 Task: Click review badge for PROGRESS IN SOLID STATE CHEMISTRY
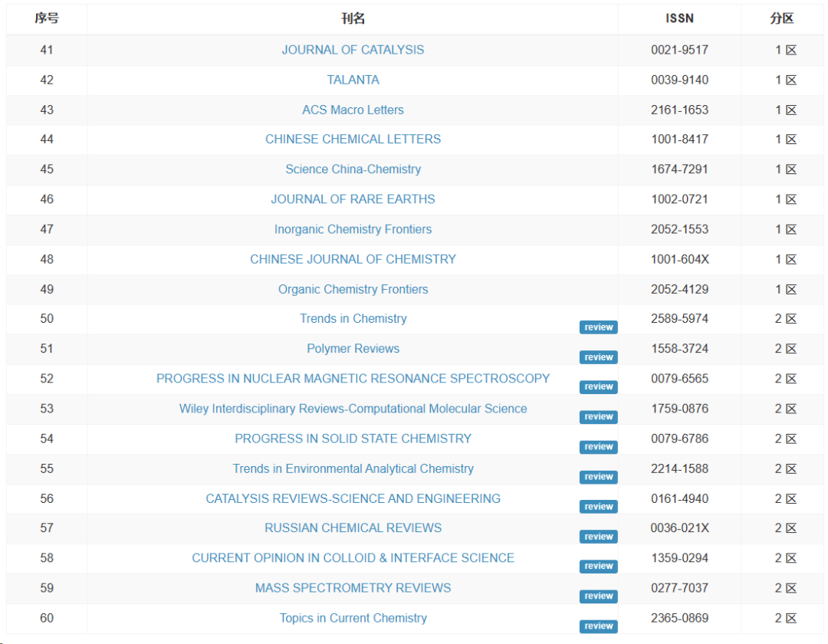(598, 447)
